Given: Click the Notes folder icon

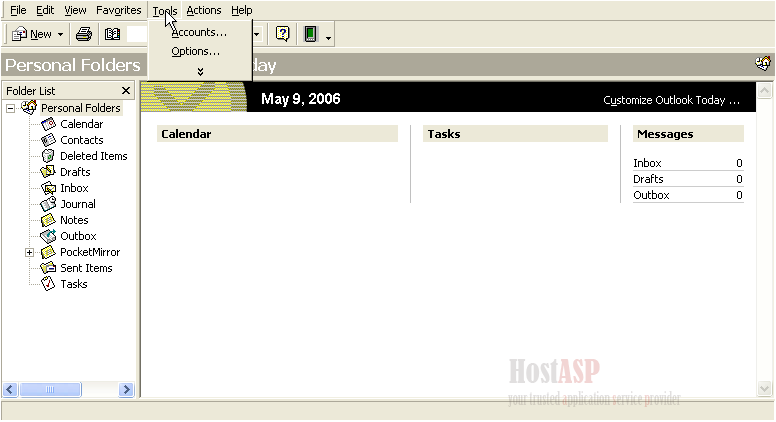Looking at the screenshot, I should click(x=48, y=220).
